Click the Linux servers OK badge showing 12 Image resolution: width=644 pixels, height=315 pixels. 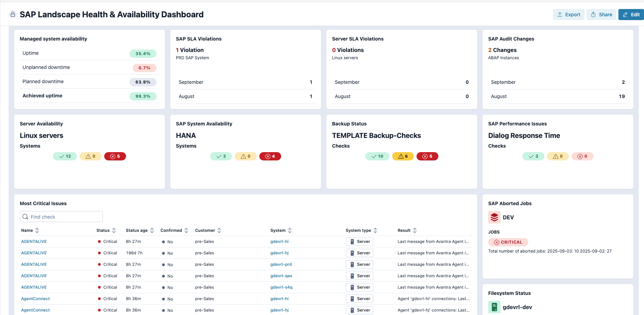[x=65, y=156]
